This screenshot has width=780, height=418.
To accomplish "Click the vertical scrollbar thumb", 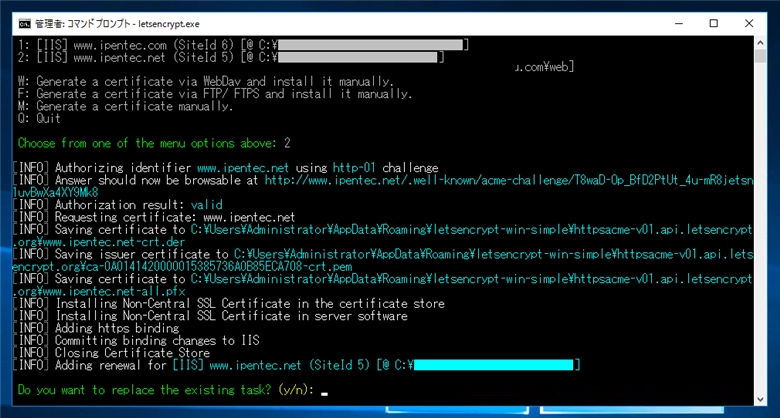I will coord(760,56).
